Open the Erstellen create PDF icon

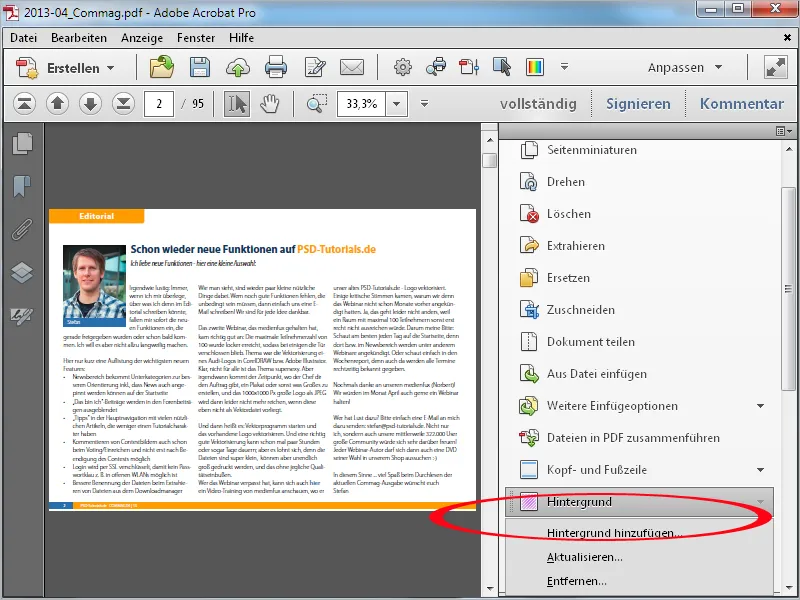[x=27, y=68]
